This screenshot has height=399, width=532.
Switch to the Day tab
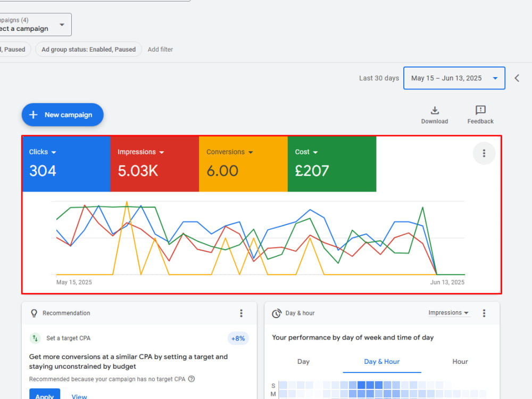pos(303,362)
